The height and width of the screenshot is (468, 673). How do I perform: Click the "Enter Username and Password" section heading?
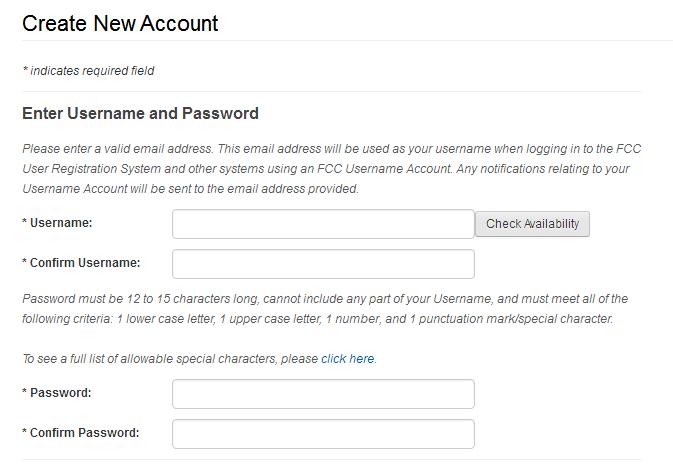click(x=140, y=113)
